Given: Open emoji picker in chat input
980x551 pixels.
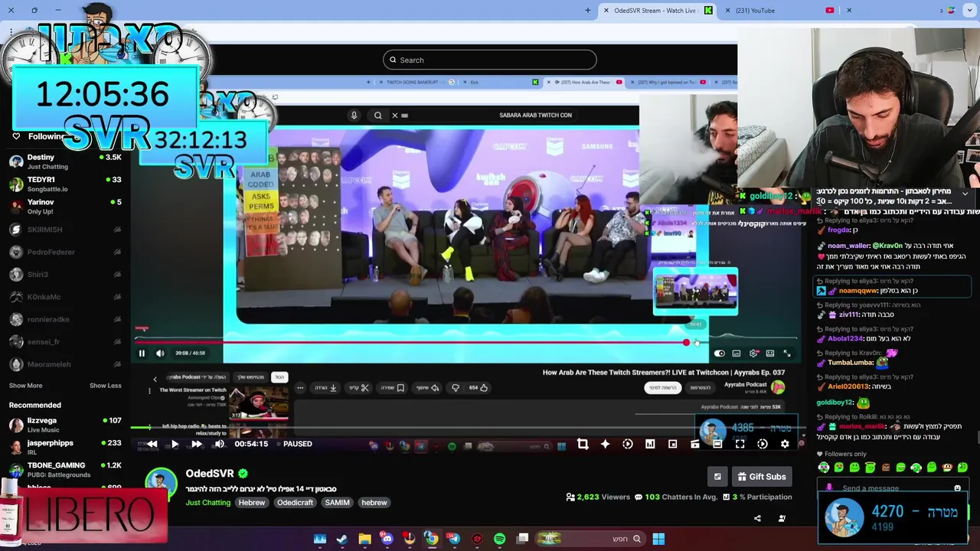Looking at the screenshot, I should pos(957,488).
